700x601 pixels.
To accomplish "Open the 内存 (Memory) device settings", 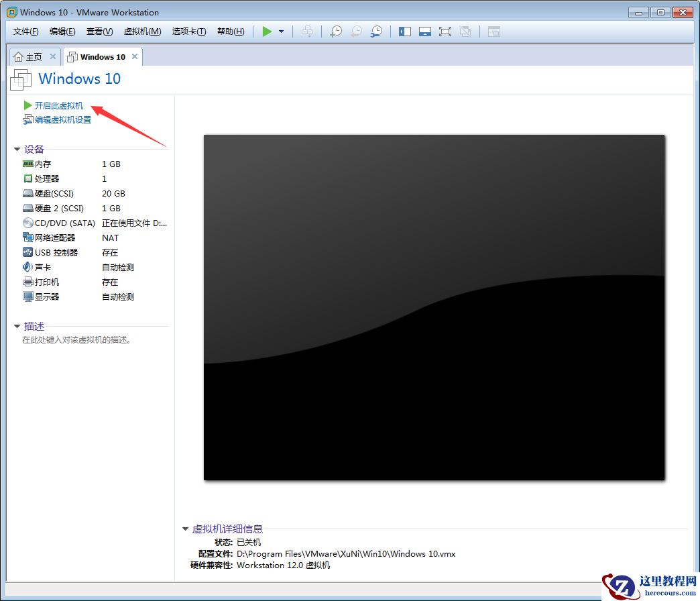I will pyautogui.click(x=42, y=164).
